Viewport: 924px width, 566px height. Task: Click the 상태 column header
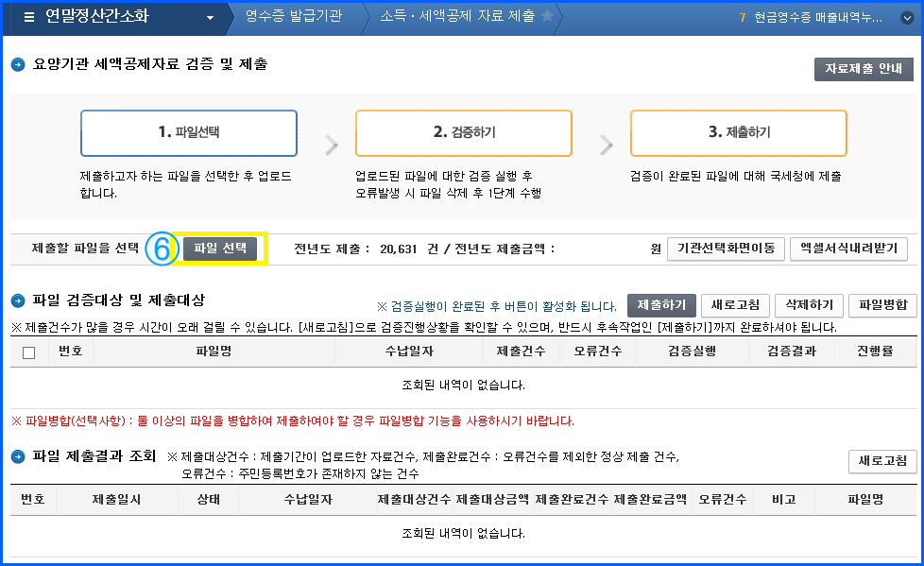tap(209, 500)
